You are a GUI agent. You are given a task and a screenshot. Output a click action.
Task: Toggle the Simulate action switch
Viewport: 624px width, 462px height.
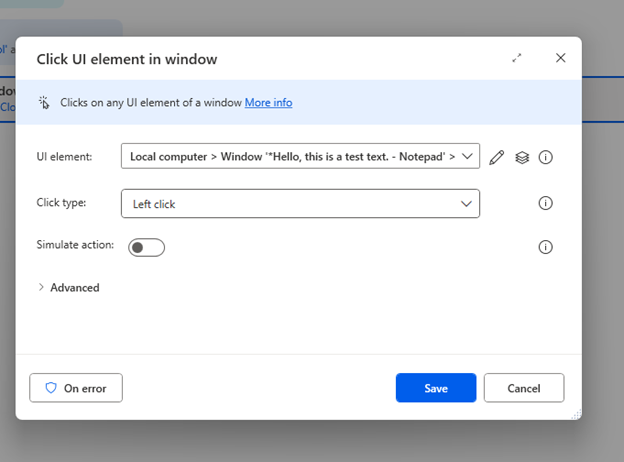pos(146,247)
